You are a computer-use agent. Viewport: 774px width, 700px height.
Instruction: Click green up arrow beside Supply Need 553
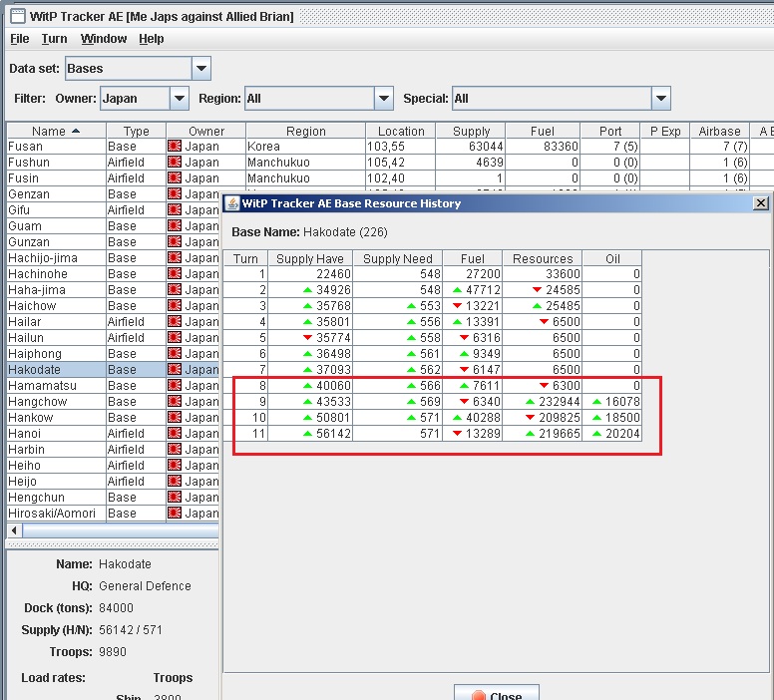(x=411, y=305)
